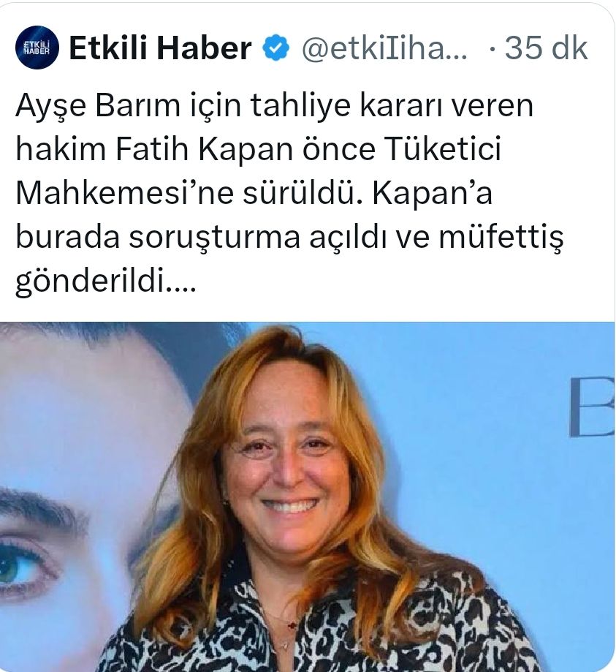The image size is (616, 672).
Task: Tap the letter B on the blue backdrop
Action: [x=592, y=407]
